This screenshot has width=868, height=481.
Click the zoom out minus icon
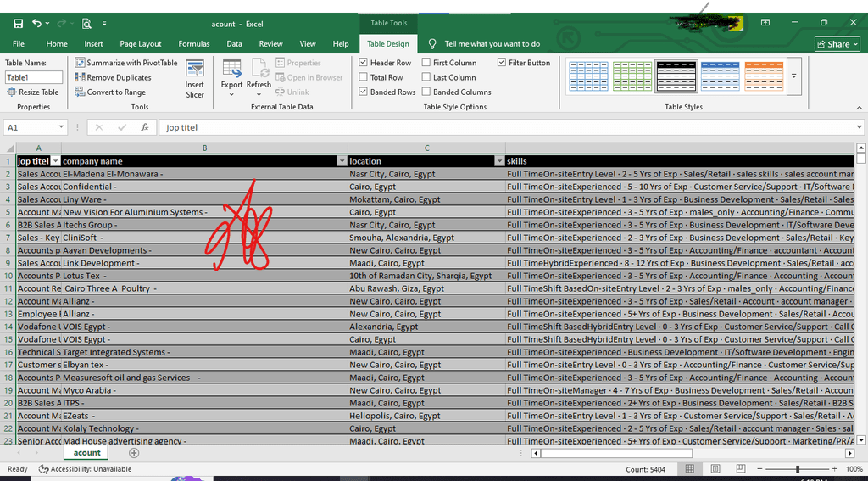(x=760, y=469)
